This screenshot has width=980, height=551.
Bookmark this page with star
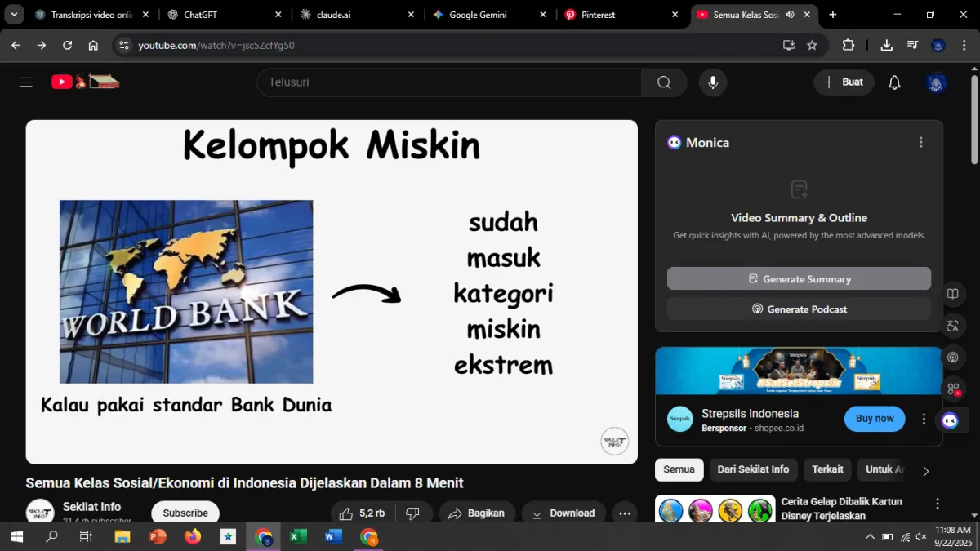[x=812, y=46]
